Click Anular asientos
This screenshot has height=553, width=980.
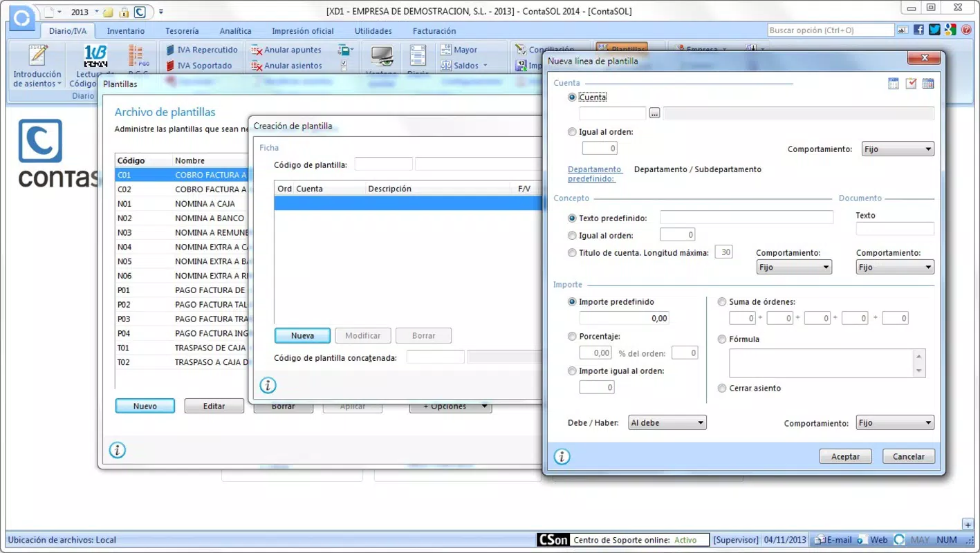coord(286,66)
